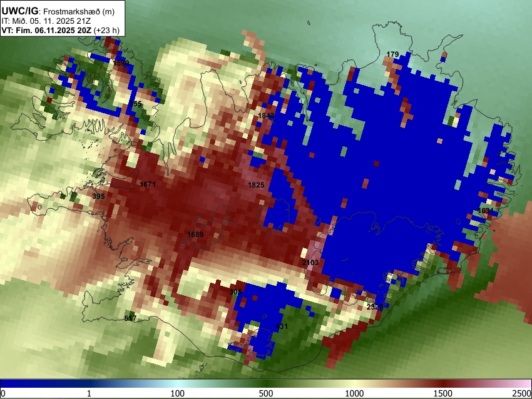Click the title 'UWC/IG: Frostmarkshæð (m)'

pos(58,11)
